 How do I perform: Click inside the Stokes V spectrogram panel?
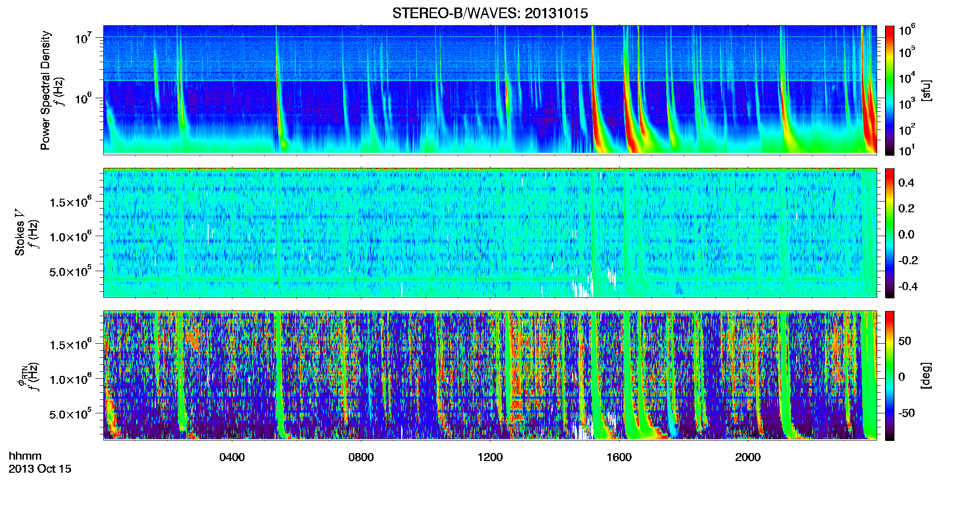pyautogui.click(x=490, y=232)
